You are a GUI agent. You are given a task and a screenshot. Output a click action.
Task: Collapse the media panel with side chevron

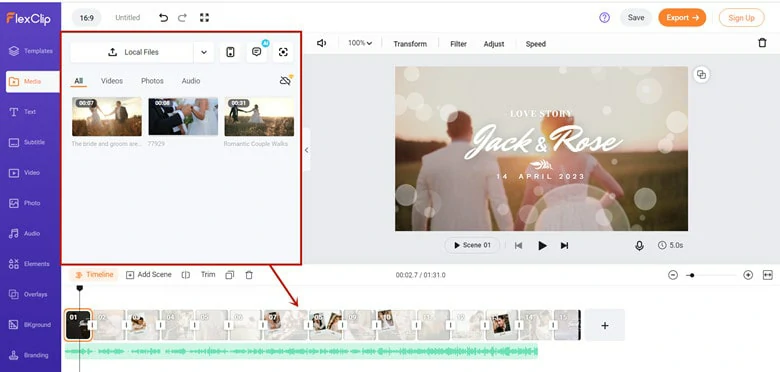(306, 150)
